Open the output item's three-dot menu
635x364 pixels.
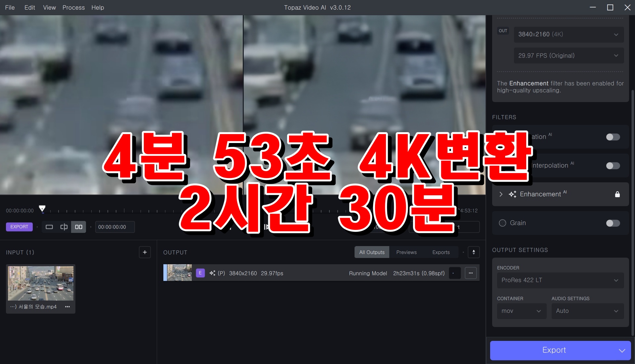tap(471, 273)
